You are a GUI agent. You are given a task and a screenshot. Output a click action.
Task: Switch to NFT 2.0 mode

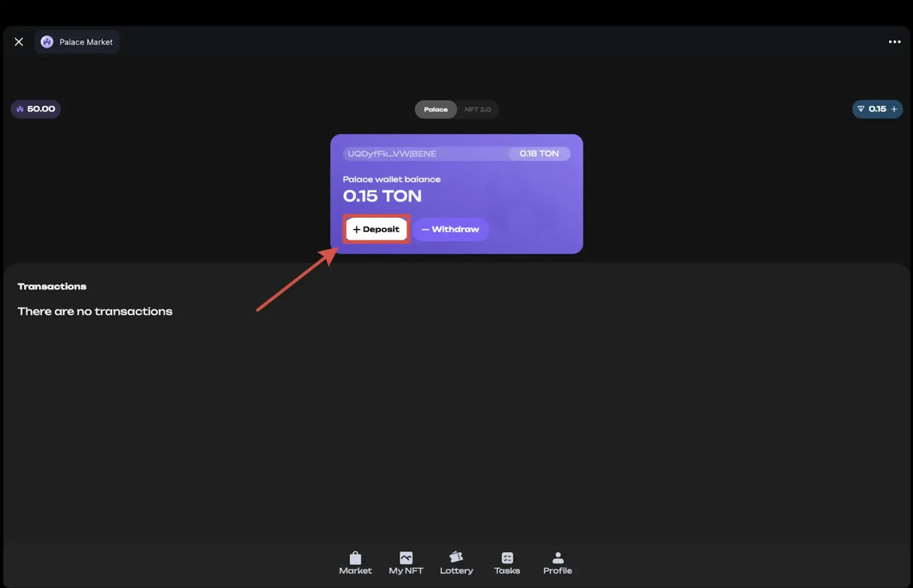click(477, 109)
